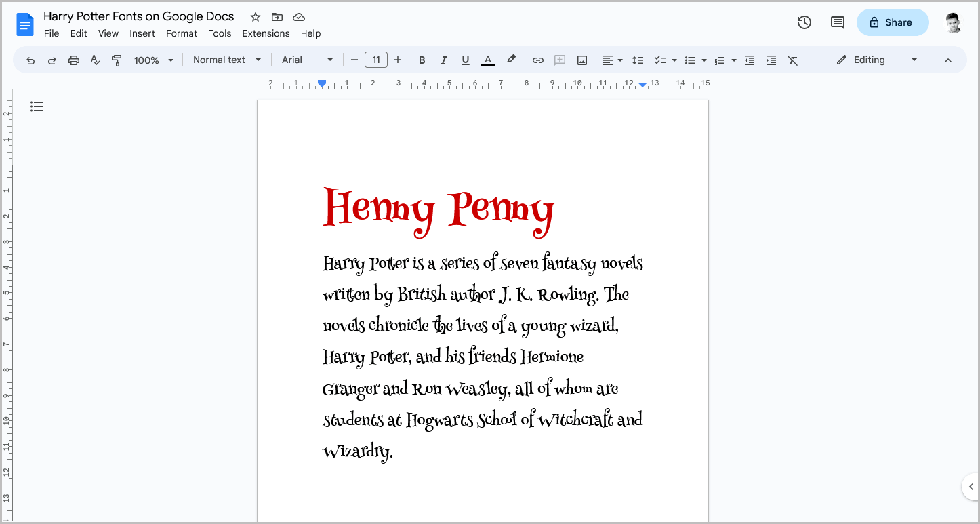
Task: Toggle bold formatting
Action: pos(422,60)
